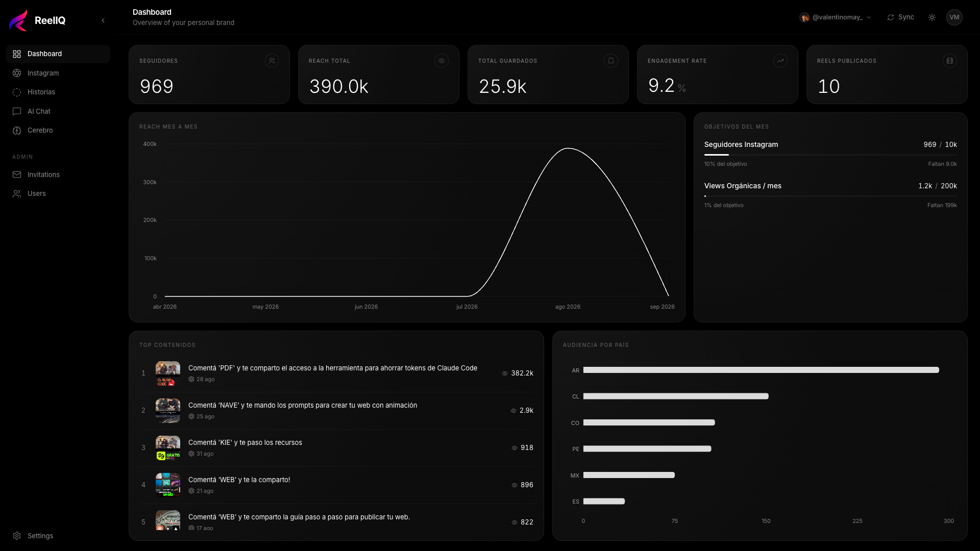Go to Historias in sidebar
Screen dimensions: 980x551
click(58, 92)
